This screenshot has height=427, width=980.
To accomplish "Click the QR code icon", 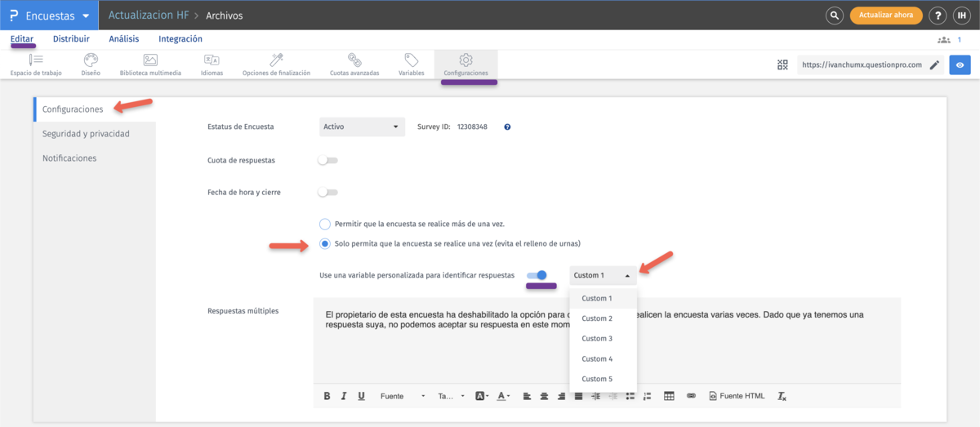I will pos(782,64).
